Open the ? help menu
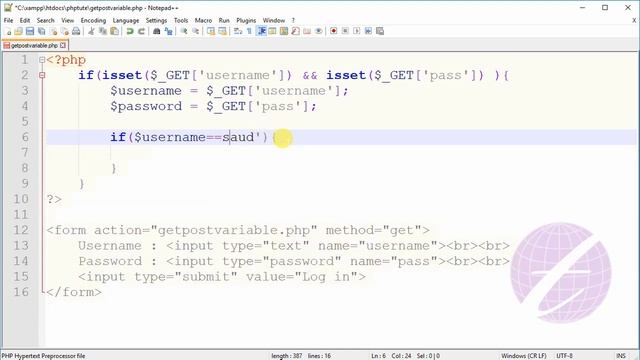 [293, 20]
